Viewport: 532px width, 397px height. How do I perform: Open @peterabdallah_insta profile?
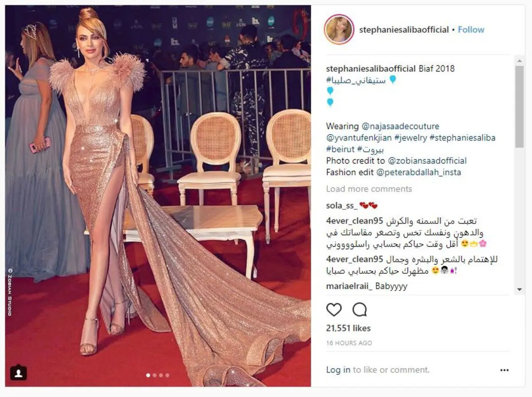click(419, 173)
